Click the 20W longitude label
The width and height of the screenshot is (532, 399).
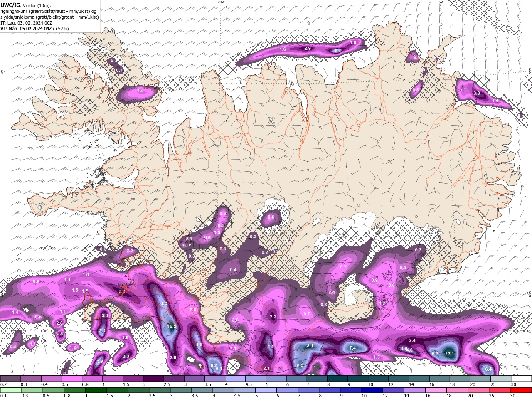(221, 2)
